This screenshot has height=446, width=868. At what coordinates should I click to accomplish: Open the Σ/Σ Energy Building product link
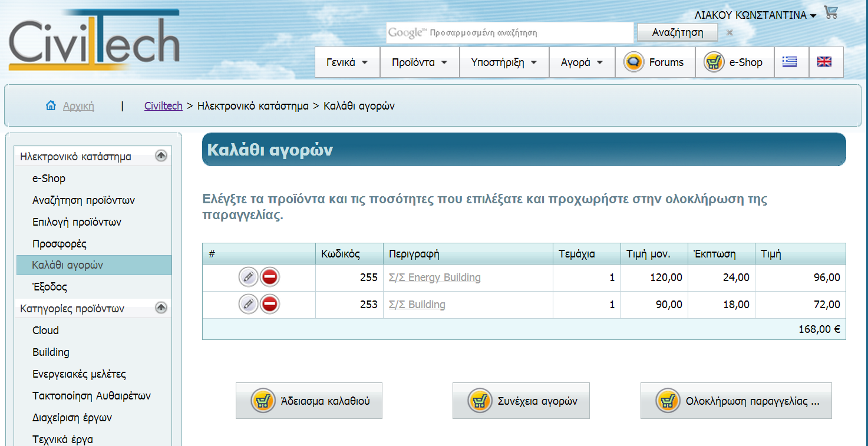click(x=435, y=277)
